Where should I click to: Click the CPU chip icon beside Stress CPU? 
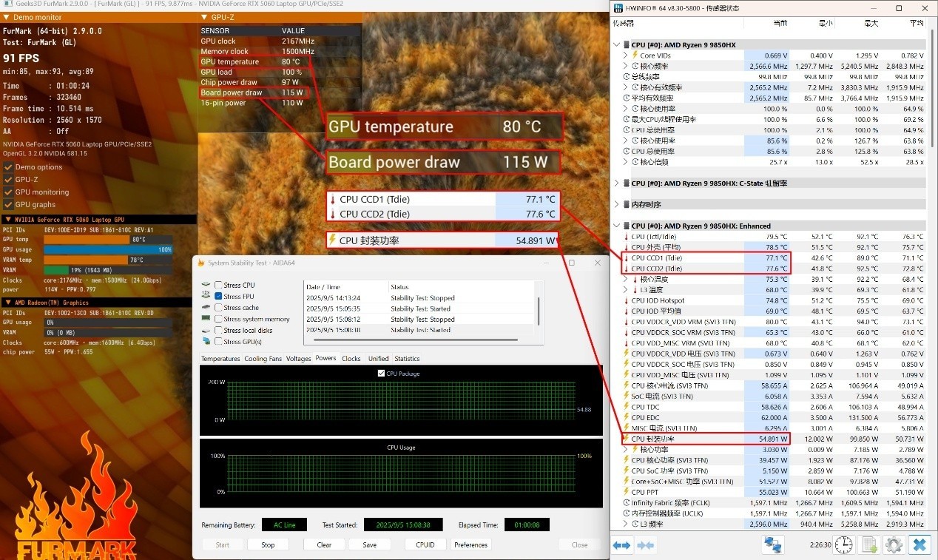(206, 285)
